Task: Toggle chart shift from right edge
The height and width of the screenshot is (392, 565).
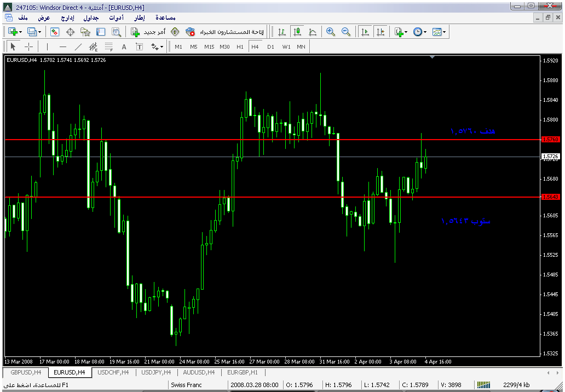Action: [x=380, y=32]
